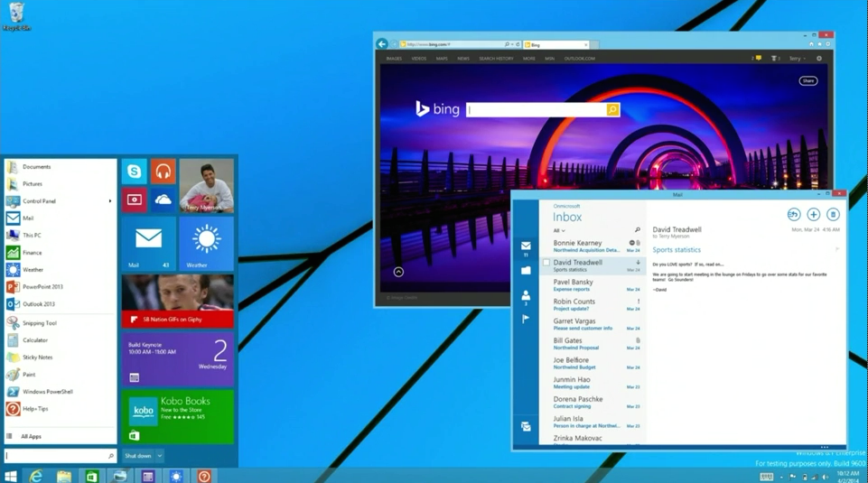Open the Recycle Bin desktop icon

pyautogui.click(x=16, y=16)
